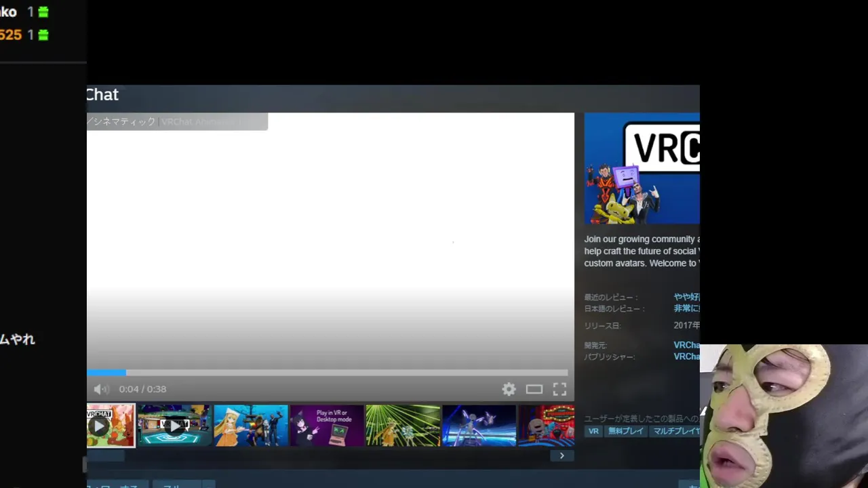The image size is (868, 488).
Task: Seek in the trailer progress bar
Action: pyautogui.click(x=327, y=373)
